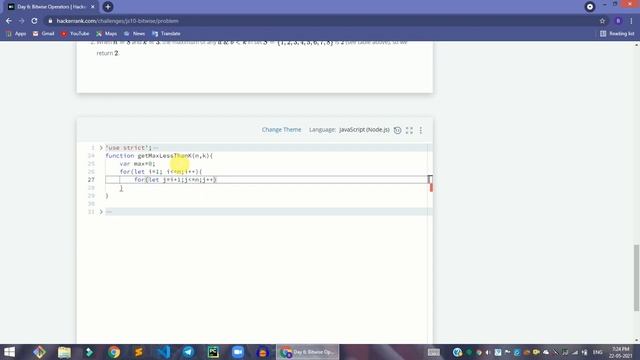This screenshot has height=360, width=640.
Task: Click the ENG language indicator
Action: click(598, 352)
